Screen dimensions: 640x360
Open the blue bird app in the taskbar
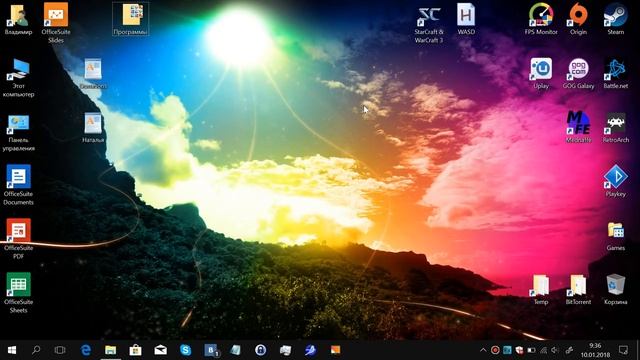coord(310,350)
